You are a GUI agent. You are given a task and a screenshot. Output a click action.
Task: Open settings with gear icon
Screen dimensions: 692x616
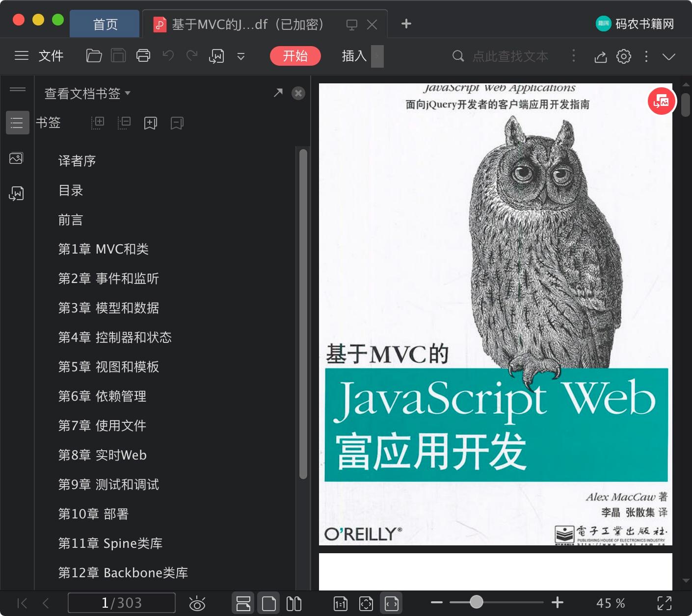point(624,56)
